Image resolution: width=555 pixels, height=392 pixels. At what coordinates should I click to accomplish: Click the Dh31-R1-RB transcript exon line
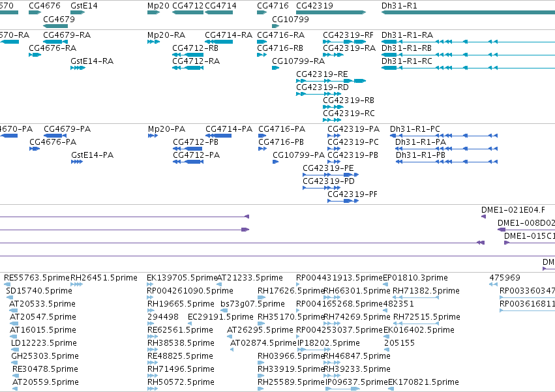468,55
